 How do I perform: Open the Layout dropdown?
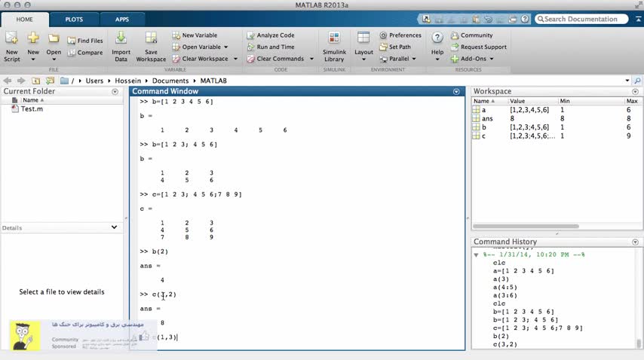363,52
